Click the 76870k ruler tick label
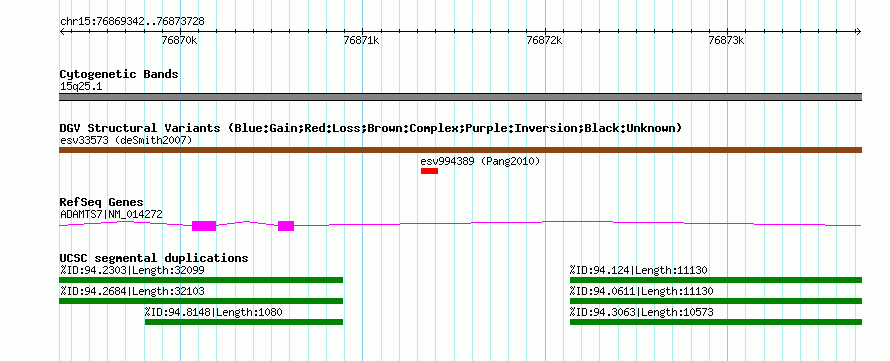 coord(179,40)
